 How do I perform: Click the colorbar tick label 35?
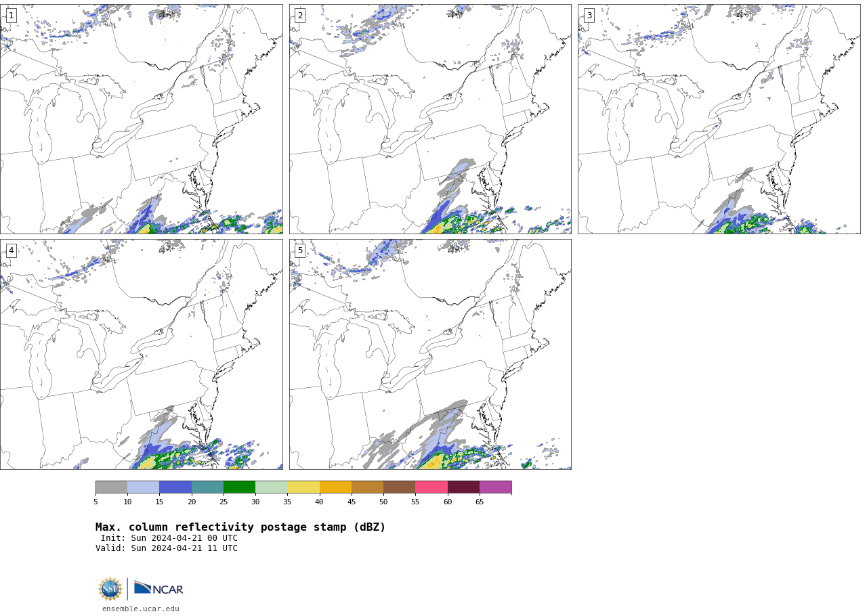click(x=287, y=502)
